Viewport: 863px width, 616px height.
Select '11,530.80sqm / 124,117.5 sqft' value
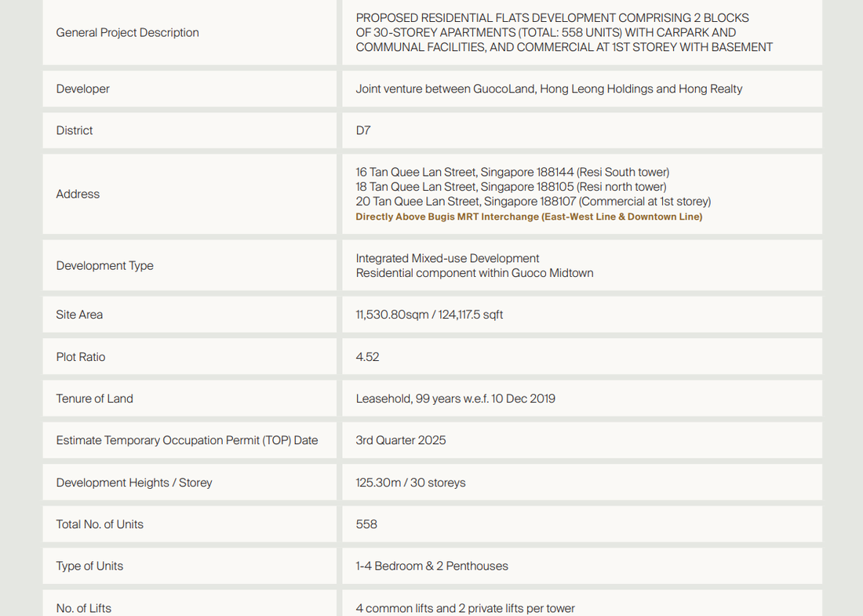point(429,315)
